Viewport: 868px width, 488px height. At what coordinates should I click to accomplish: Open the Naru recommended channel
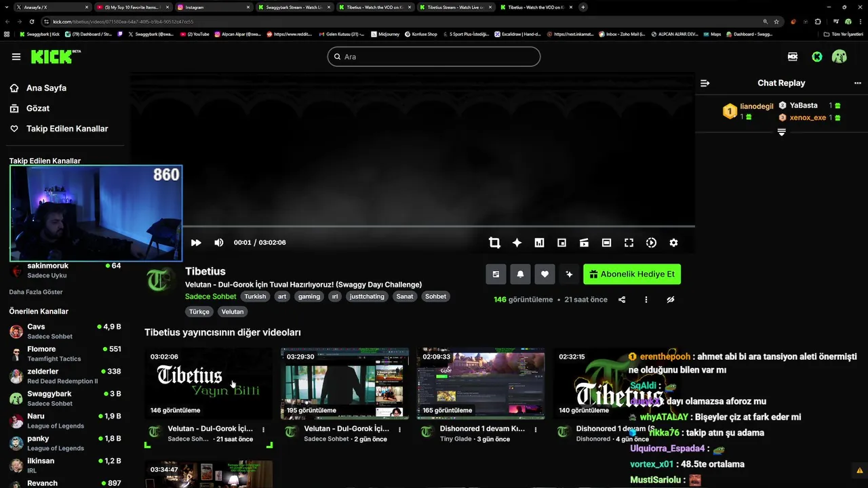[65, 421]
